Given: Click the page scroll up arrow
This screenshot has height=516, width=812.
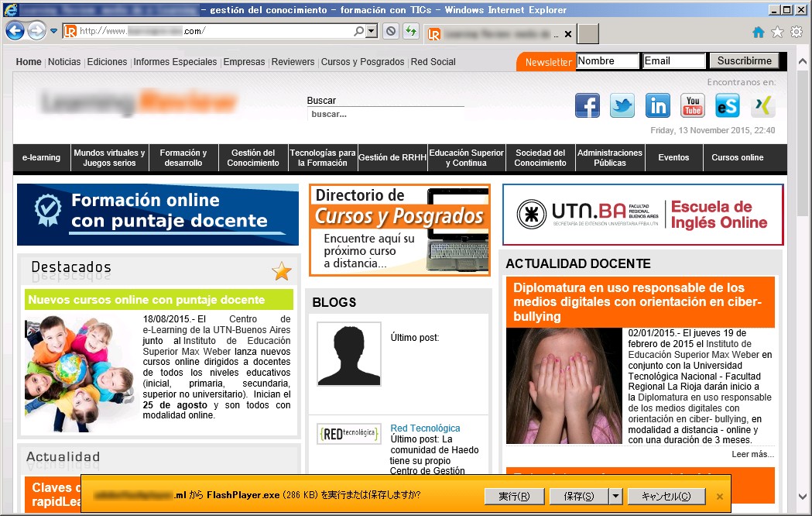Looking at the screenshot, I should click(803, 61).
